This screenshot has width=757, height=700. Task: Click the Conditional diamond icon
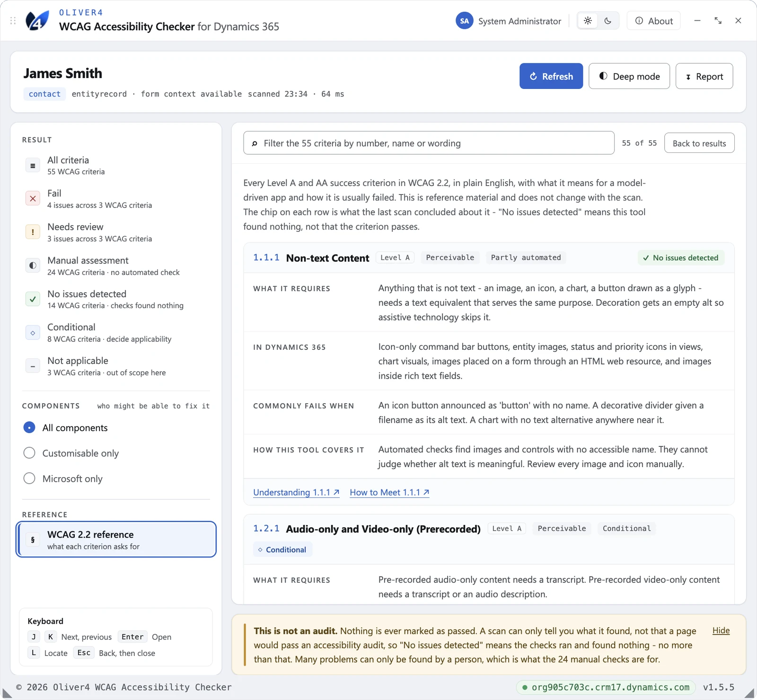pos(33,333)
